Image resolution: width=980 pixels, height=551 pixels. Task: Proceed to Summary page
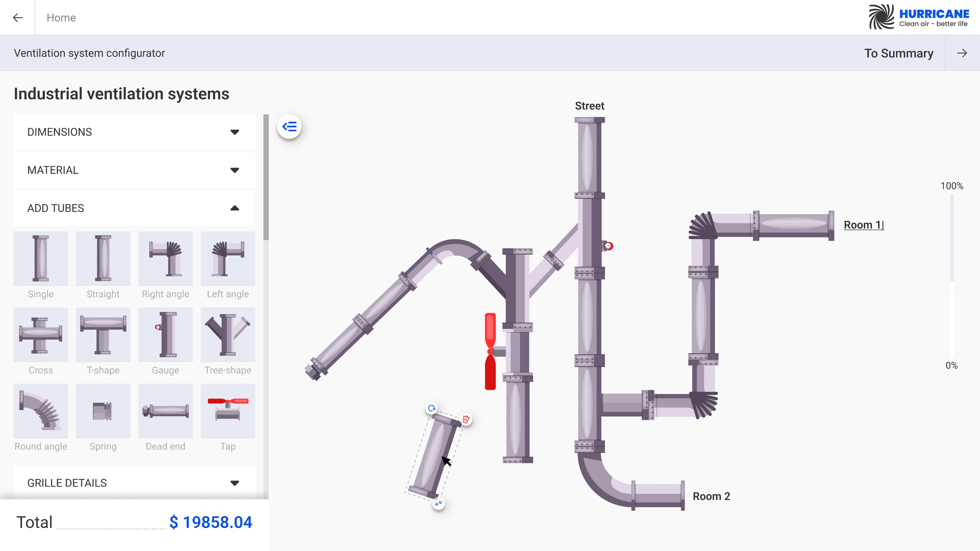click(x=899, y=53)
